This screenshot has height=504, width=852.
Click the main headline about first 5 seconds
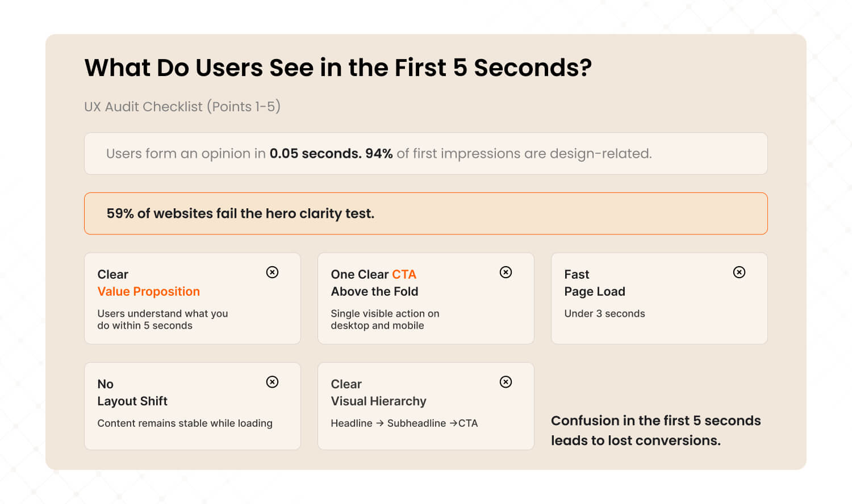tap(338, 68)
